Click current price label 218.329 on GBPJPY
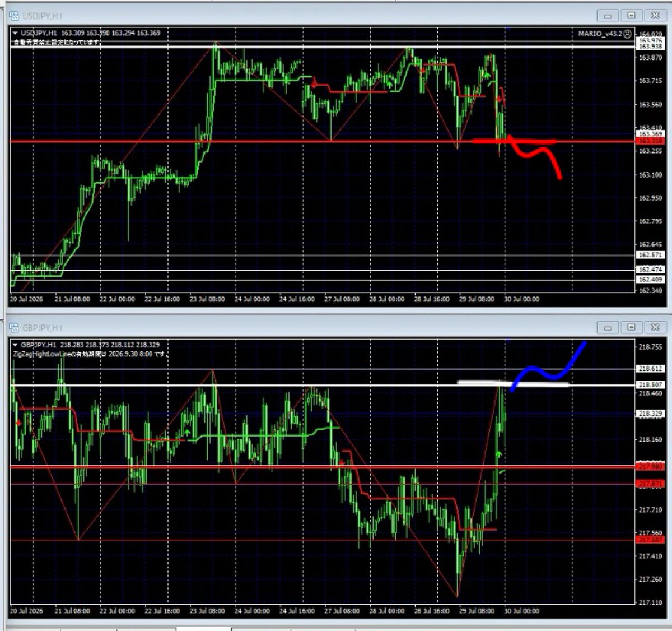This screenshot has width=672, height=631. tap(650, 414)
